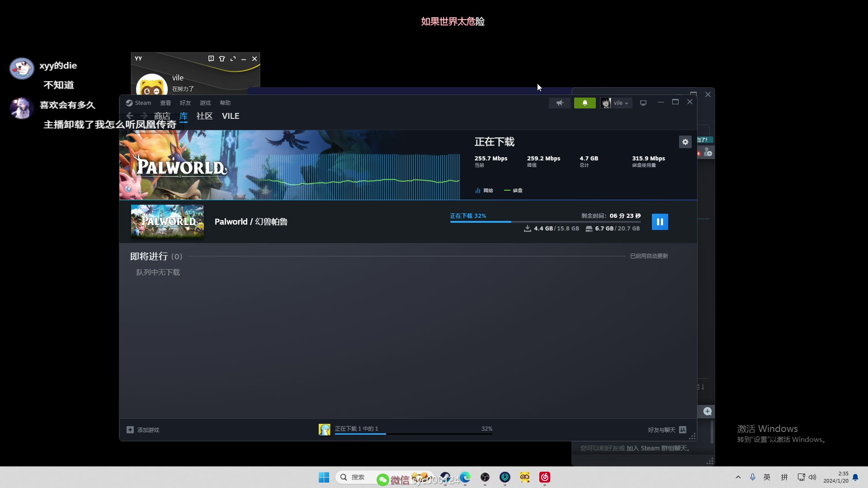The image size is (868, 488).
Task: Open NetEase Cloud Music taskbar icon
Action: [x=545, y=477]
